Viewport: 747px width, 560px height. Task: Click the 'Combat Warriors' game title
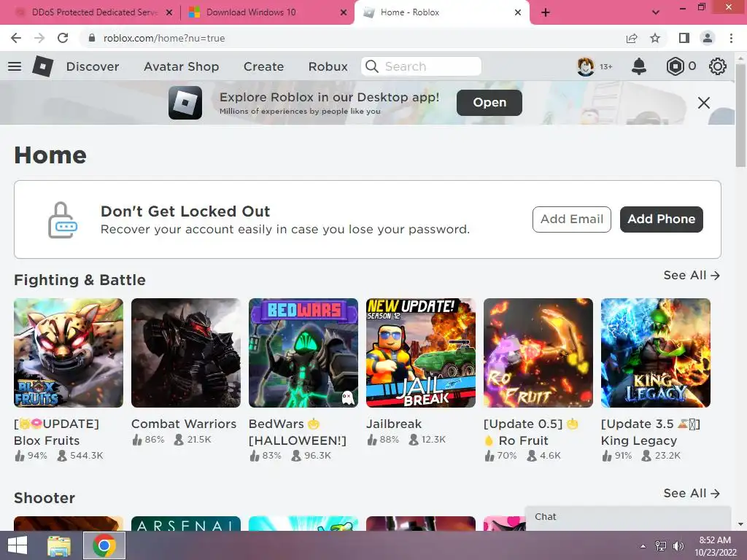(184, 424)
